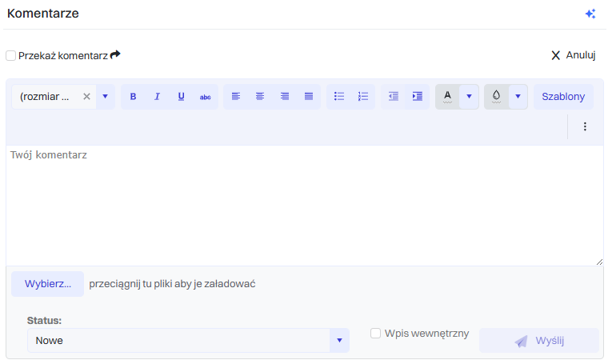Open the three-dot more options menu
This screenshot has width=612, height=364.
585,126
